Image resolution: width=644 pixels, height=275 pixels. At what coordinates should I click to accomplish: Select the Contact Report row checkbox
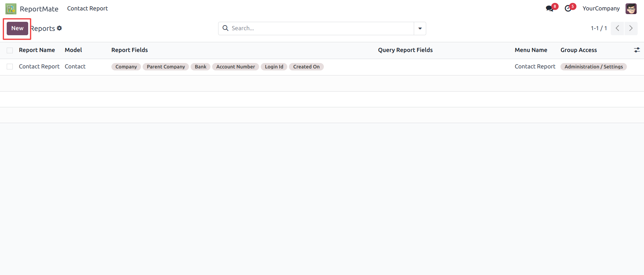point(10,67)
